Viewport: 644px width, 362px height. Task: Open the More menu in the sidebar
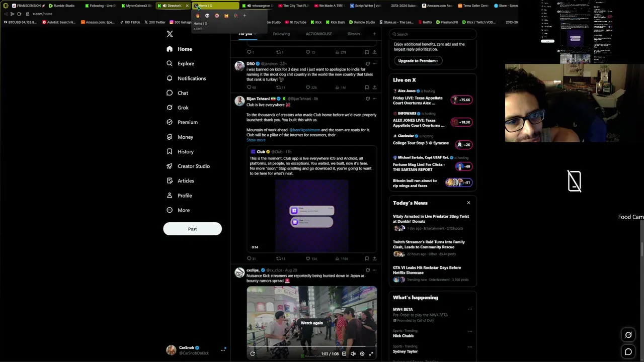coord(178,210)
